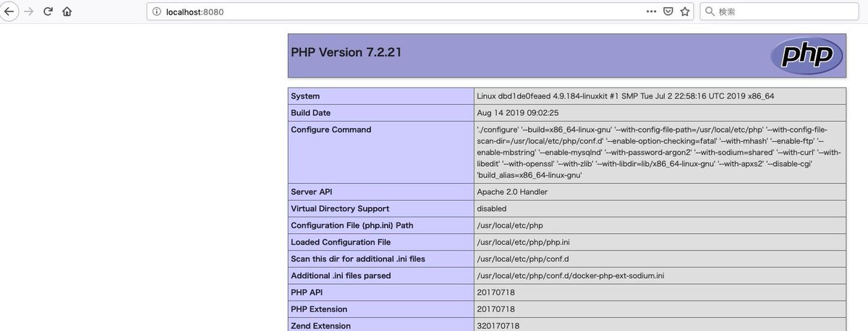Select the Build Date label
868x331 pixels.
coord(311,113)
